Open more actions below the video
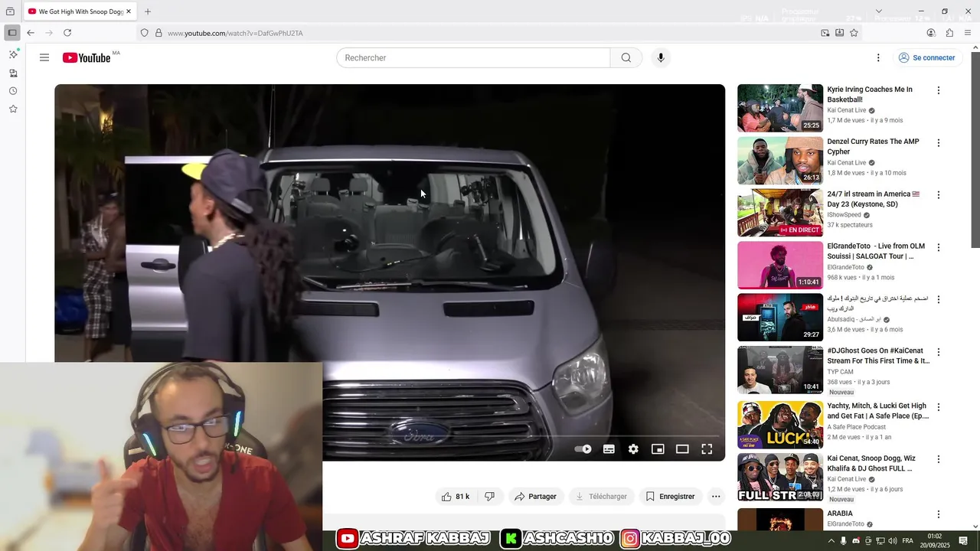 716,497
